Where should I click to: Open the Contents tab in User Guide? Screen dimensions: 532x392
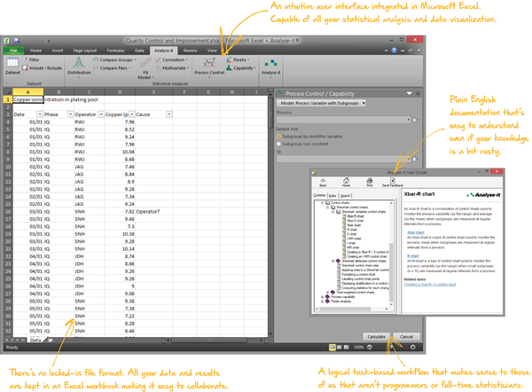319,195
